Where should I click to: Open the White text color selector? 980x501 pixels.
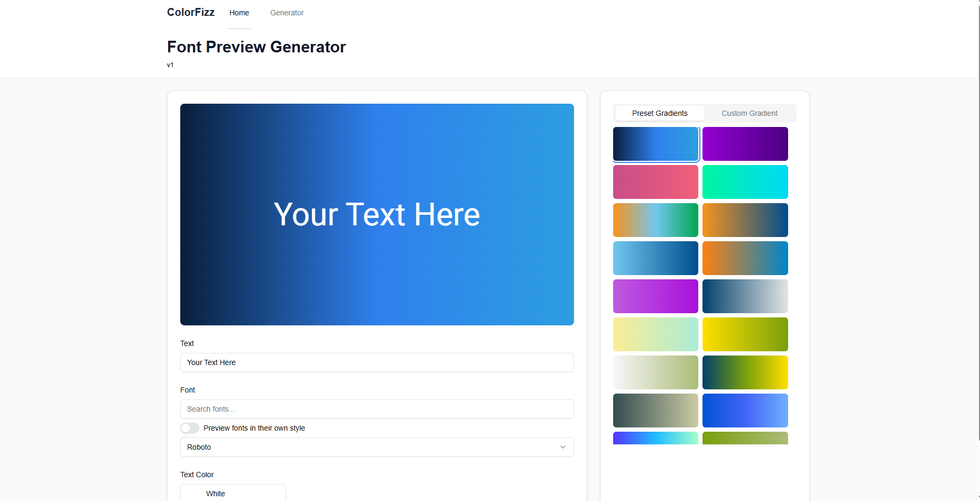coord(233,493)
